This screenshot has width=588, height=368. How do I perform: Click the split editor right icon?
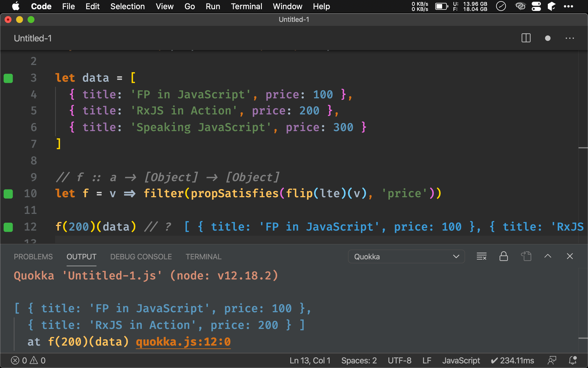tap(526, 38)
